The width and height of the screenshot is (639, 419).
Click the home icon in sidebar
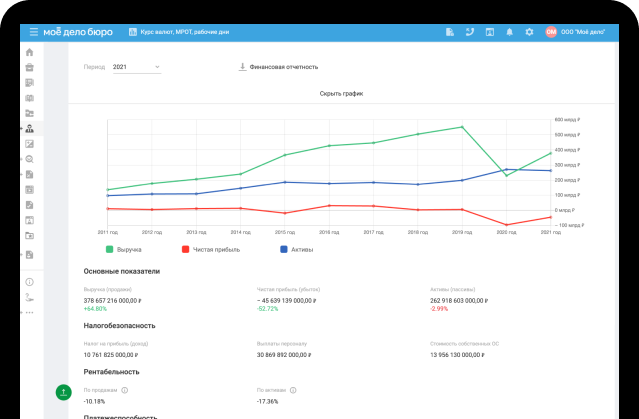tap(29, 52)
